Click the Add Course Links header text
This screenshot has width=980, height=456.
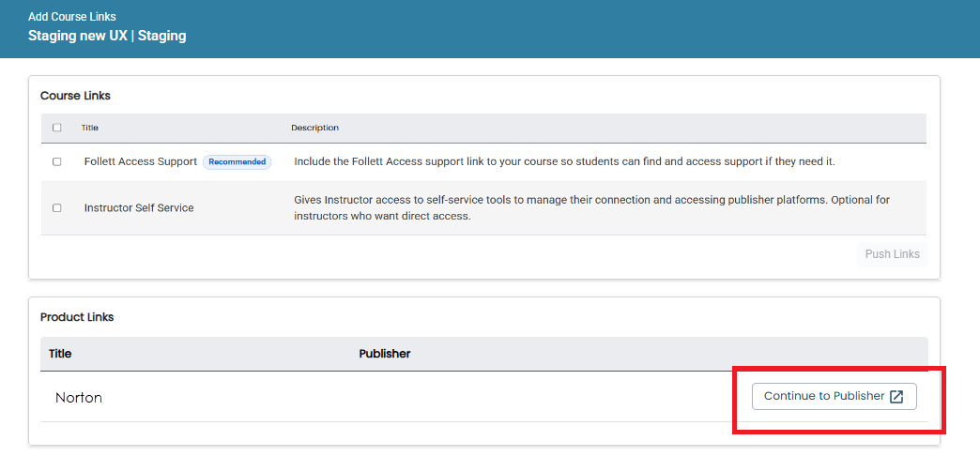click(x=72, y=17)
